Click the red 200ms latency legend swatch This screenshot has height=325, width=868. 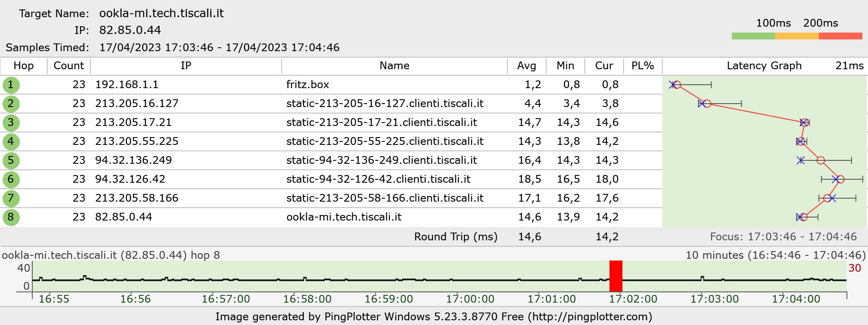(x=840, y=36)
